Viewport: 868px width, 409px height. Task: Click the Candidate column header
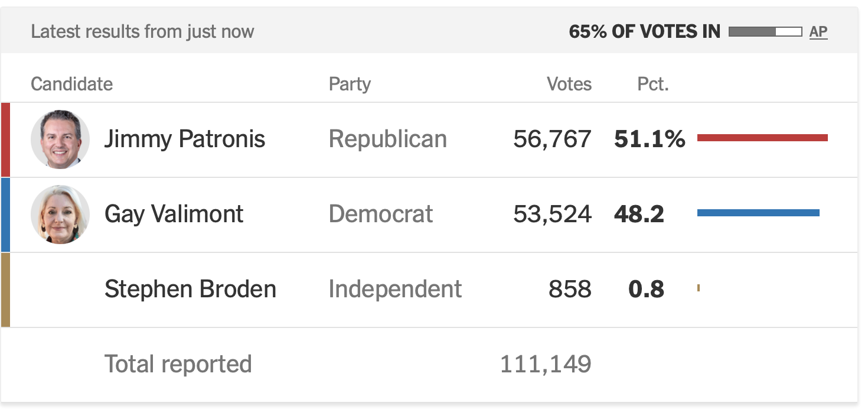coord(71,84)
